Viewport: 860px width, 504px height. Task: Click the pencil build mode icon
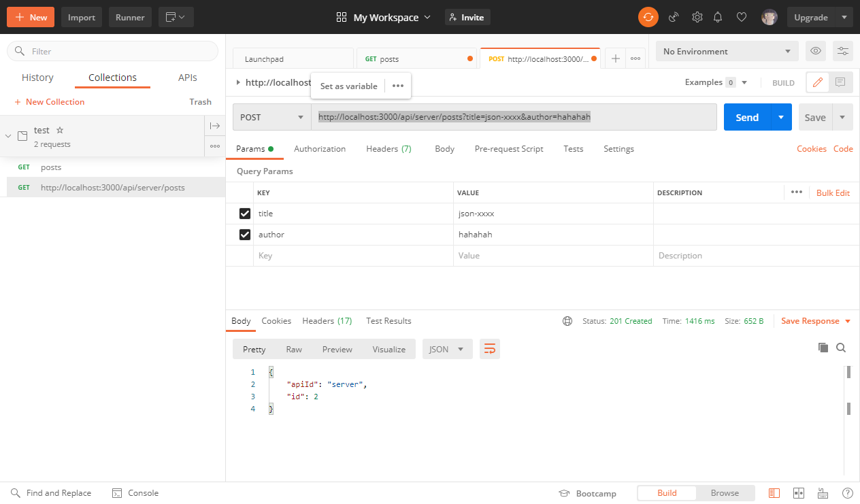click(818, 82)
